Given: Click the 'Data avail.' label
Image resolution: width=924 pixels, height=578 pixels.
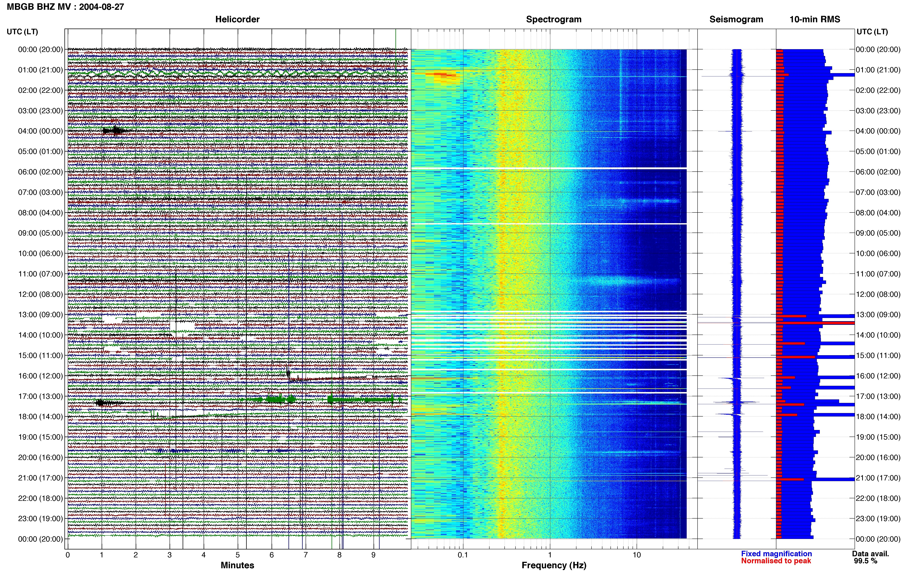Looking at the screenshot, I should [870, 554].
